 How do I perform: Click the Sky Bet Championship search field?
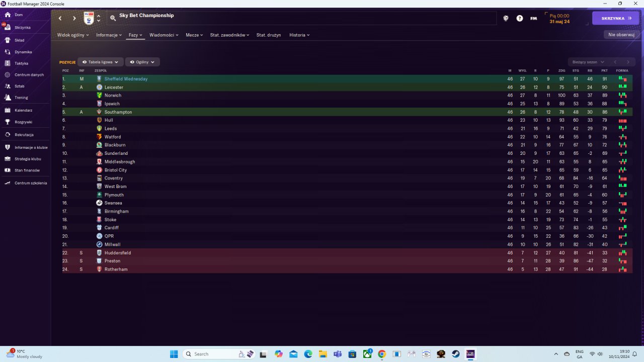(302, 18)
